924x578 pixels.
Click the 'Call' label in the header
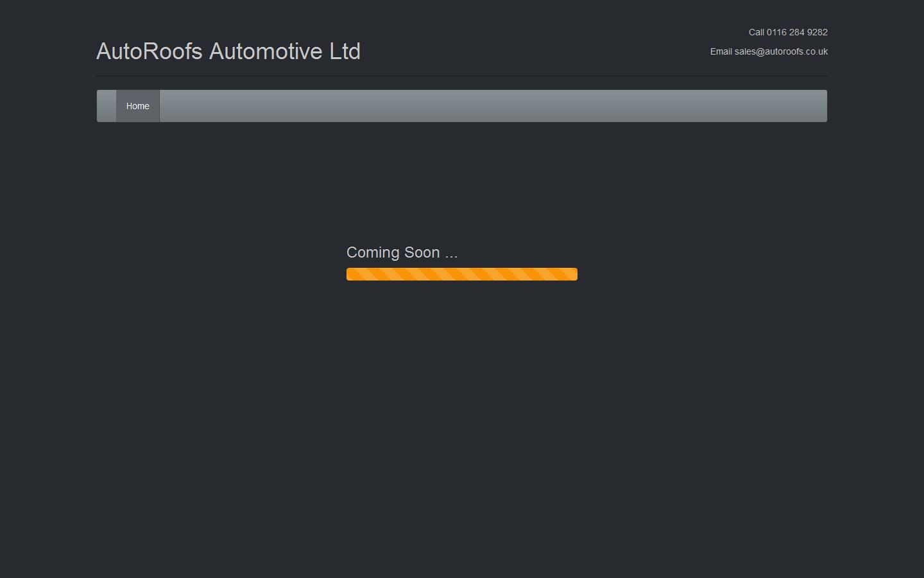tap(755, 32)
